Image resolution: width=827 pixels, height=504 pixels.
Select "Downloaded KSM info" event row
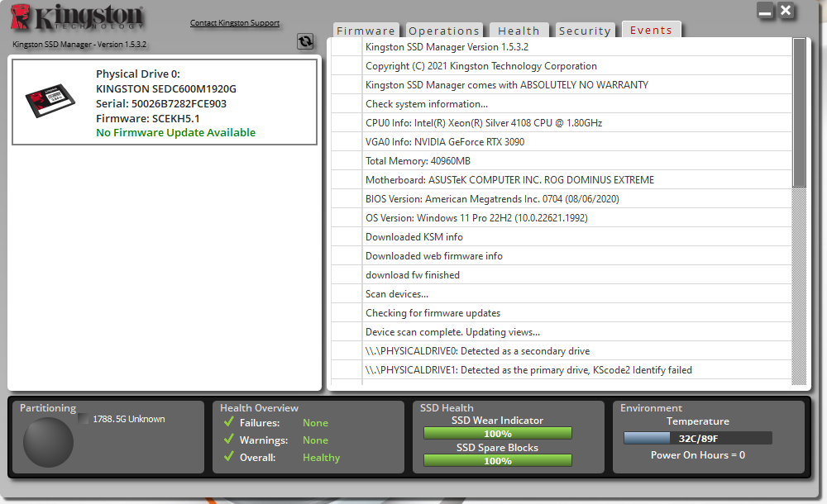[x=562, y=236]
